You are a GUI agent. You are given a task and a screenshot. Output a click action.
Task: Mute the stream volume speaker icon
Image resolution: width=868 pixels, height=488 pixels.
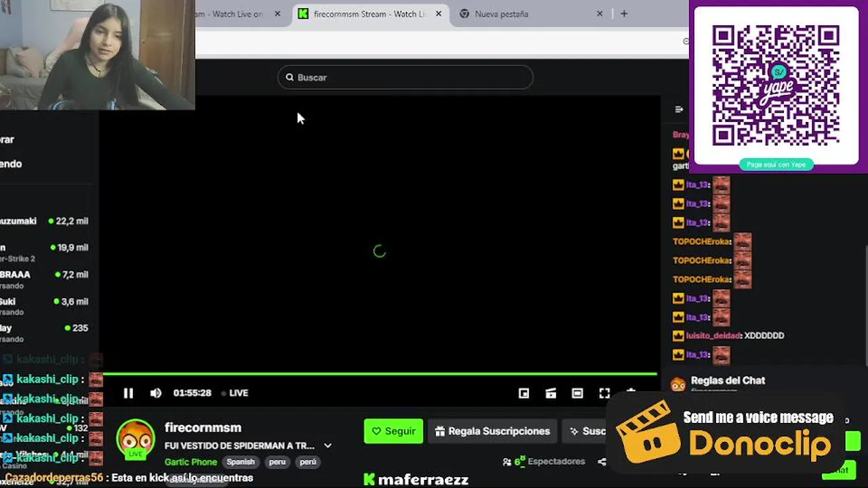(155, 393)
